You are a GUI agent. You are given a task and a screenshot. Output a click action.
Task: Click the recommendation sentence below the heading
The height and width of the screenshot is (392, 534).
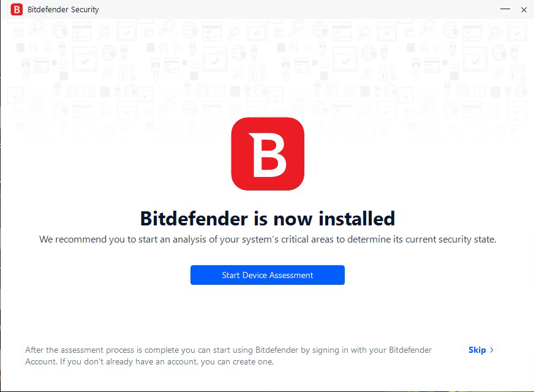pyautogui.click(x=268, y=239)
